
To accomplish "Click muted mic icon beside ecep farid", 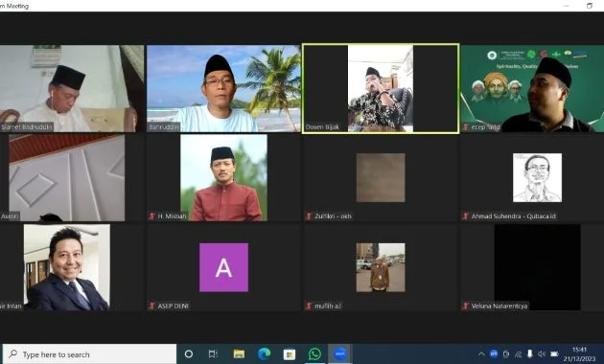I will point(466,127).
